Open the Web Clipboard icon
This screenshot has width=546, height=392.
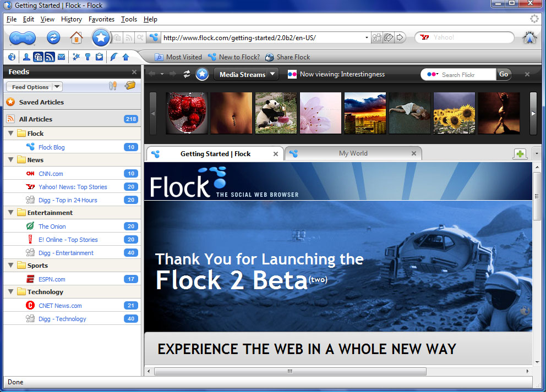pyautogui.click(x=100, y=57)
